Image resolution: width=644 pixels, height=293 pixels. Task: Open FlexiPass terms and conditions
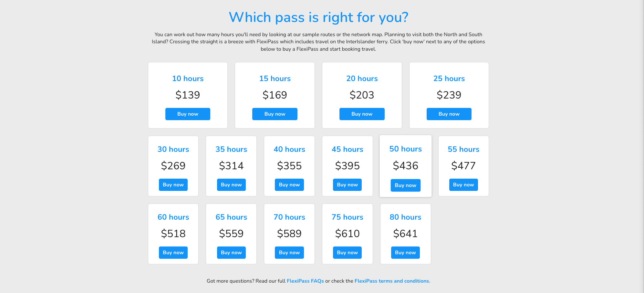pos(392,281)
